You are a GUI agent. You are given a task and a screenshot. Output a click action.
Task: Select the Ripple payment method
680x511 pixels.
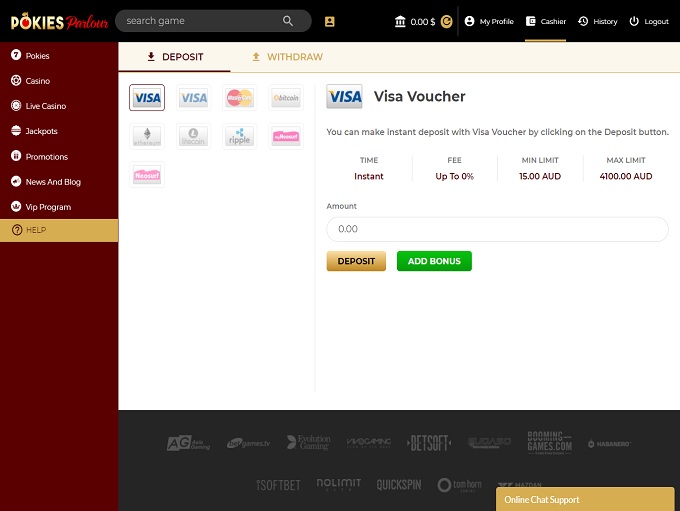tap(239, 136)
